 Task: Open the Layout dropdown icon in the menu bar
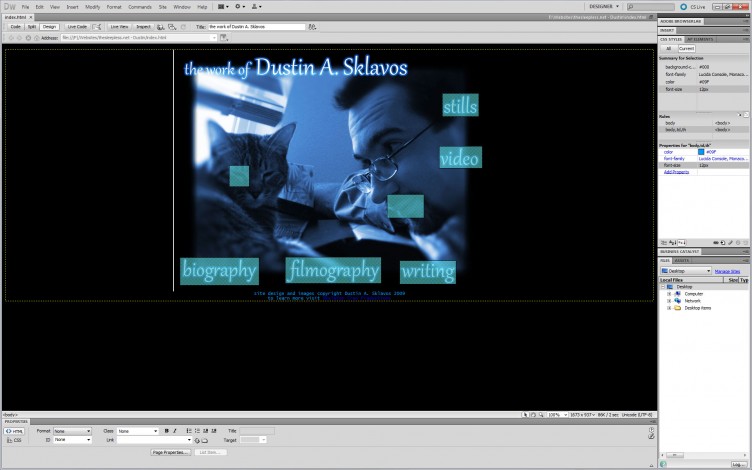223,7
